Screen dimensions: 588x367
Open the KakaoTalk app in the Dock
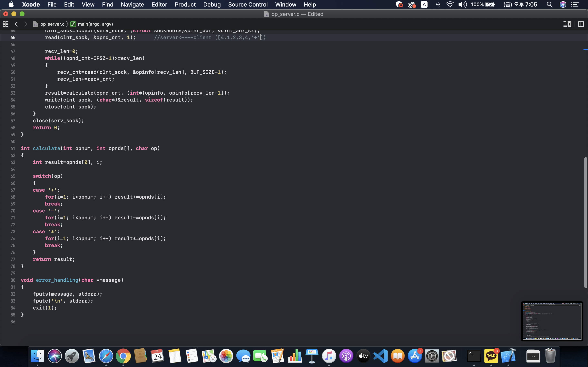pos(491,356)
